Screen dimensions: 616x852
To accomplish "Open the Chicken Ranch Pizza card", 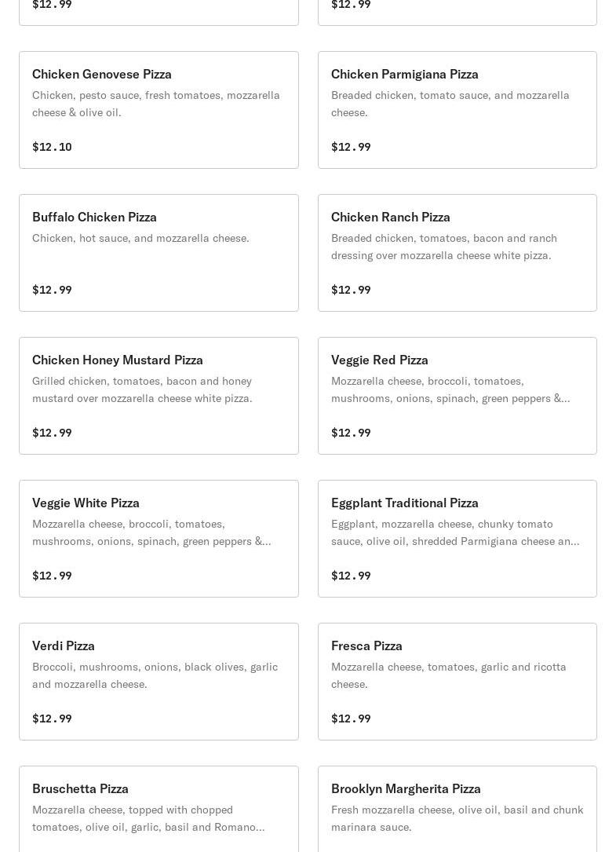I will [457, 253].
